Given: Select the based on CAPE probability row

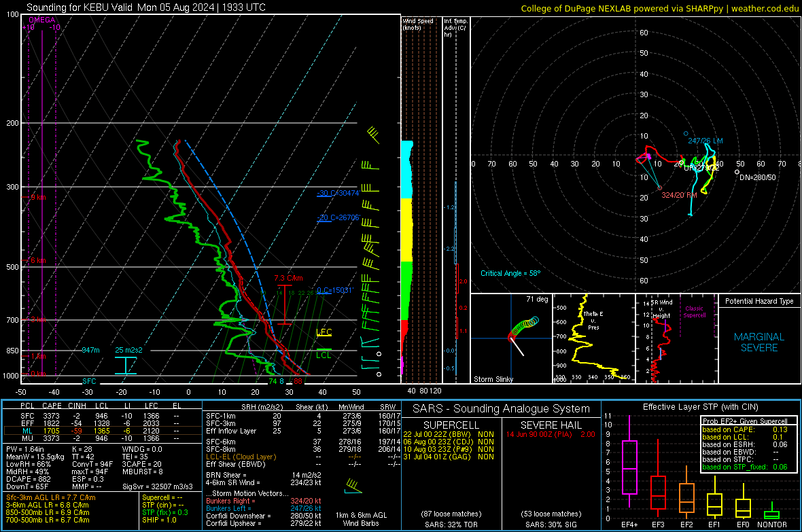Looking at the screenshot, I should tap(745, 429).
